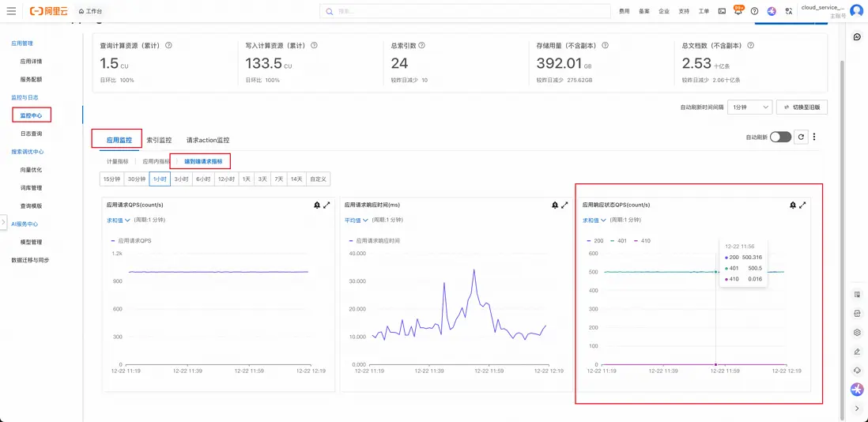
Task: Open the hamburger menu in top bar
Action: (11, 11)
